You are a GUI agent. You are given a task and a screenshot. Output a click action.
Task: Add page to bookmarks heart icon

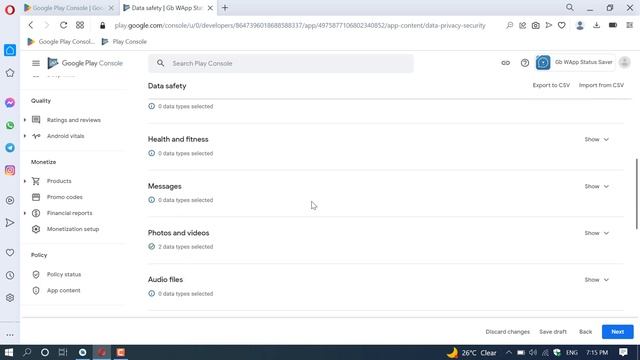click(562, 25)
